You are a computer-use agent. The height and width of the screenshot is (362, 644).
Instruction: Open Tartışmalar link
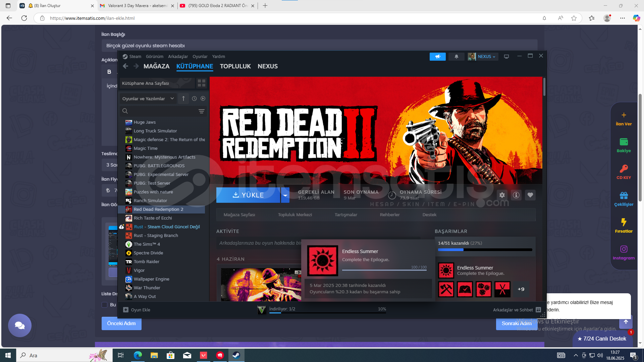point(346,215)
